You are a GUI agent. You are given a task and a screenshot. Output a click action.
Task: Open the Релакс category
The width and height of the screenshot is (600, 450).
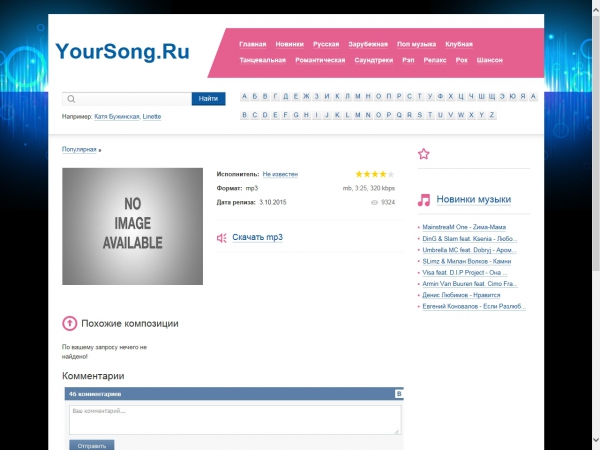[x=435, y=60]
